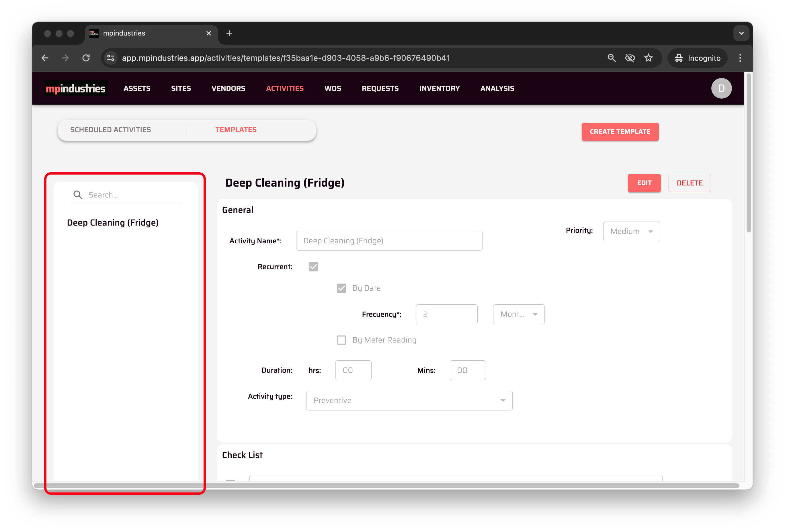Image resolution: width=785 pixels, height=532 pixels.
Task: Open a new browser tab
Action: tap(229, 34)
